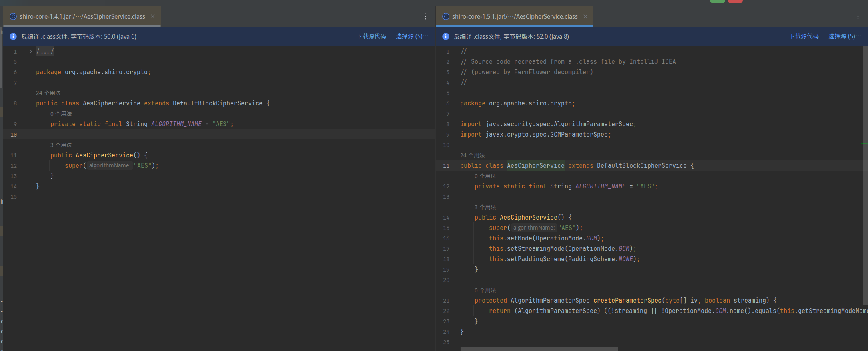Click collapsed /.../ placeholder in left editor
Image resolution: width=868 pixels, height=351 pixels.
point(45,52)
